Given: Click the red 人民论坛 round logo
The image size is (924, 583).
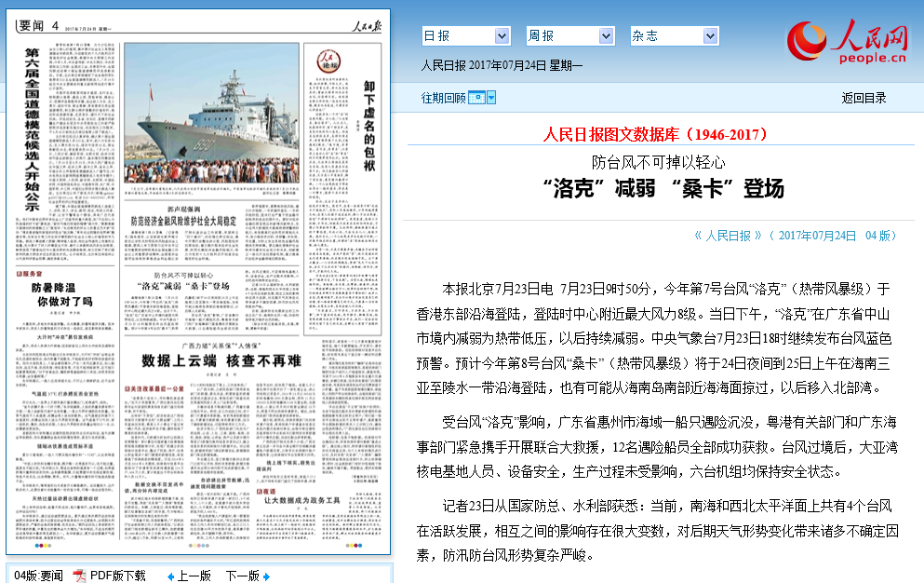Looking at the screenshot, I should tap(328, 61).
